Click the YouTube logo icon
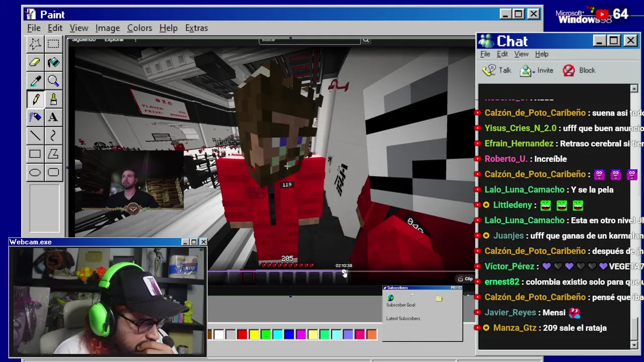 [x=602, y=15]
